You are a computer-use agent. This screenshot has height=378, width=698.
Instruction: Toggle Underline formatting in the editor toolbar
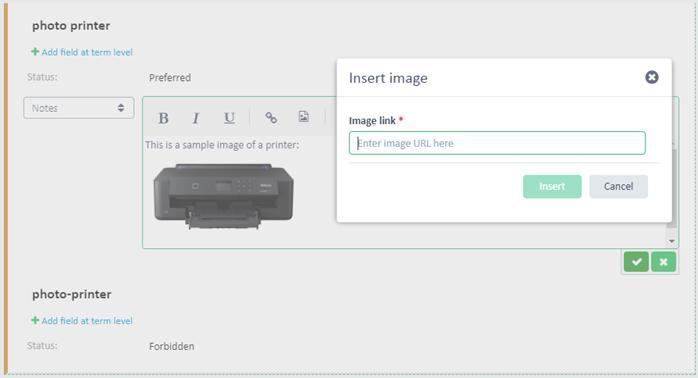click(x=229, y=118)
